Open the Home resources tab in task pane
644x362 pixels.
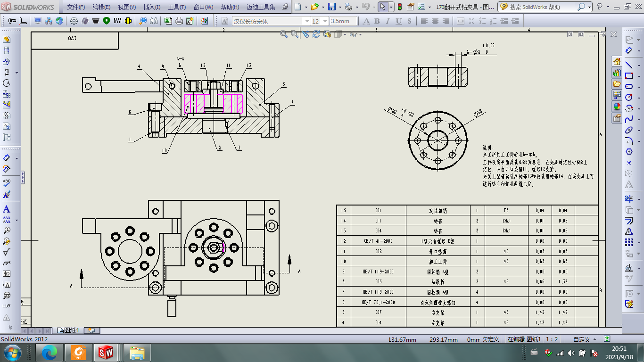click(x=617, y=62)
